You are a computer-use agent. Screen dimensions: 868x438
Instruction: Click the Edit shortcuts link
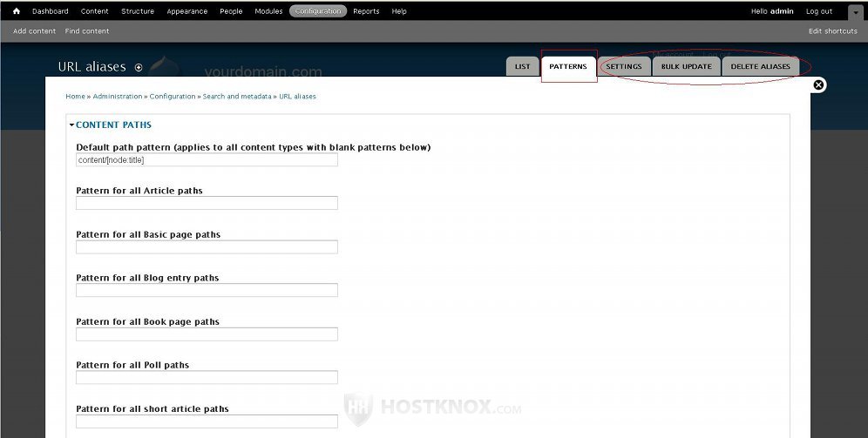coord(832,31)
